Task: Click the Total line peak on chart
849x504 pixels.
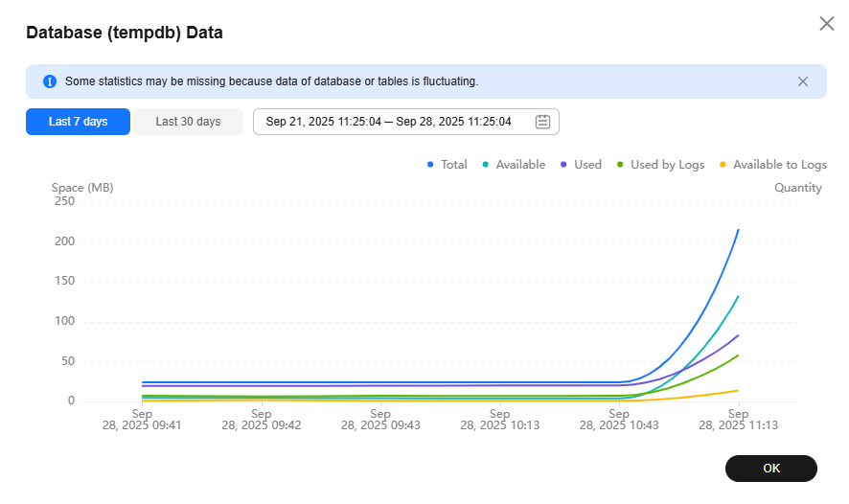Action: pyautogui.click(x=738, y=230)
